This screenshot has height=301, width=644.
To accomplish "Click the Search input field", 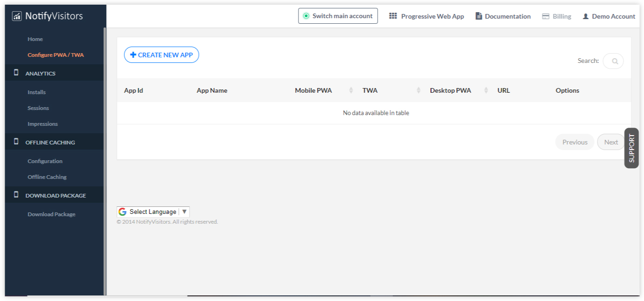I will coord(613,61).
